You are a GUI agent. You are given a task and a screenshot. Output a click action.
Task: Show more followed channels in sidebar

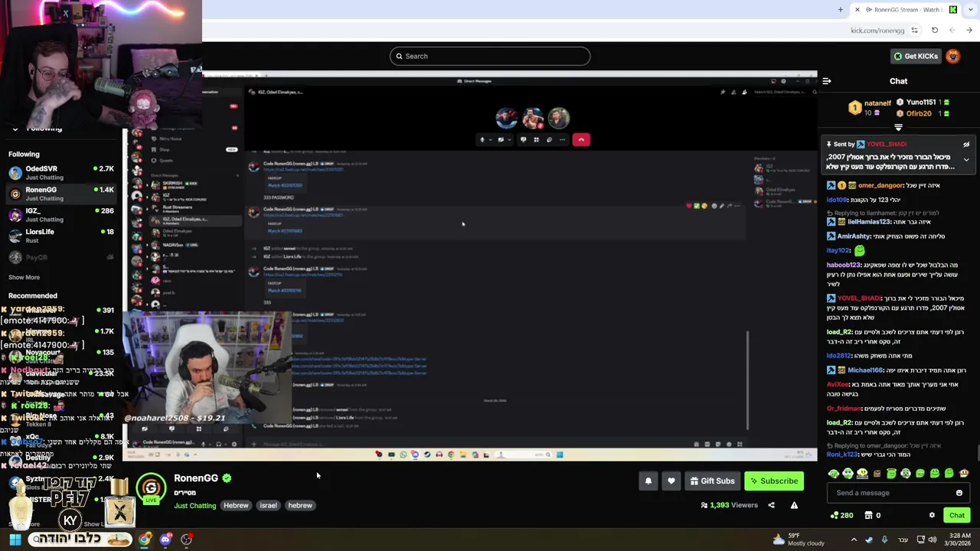click(24, 277)
